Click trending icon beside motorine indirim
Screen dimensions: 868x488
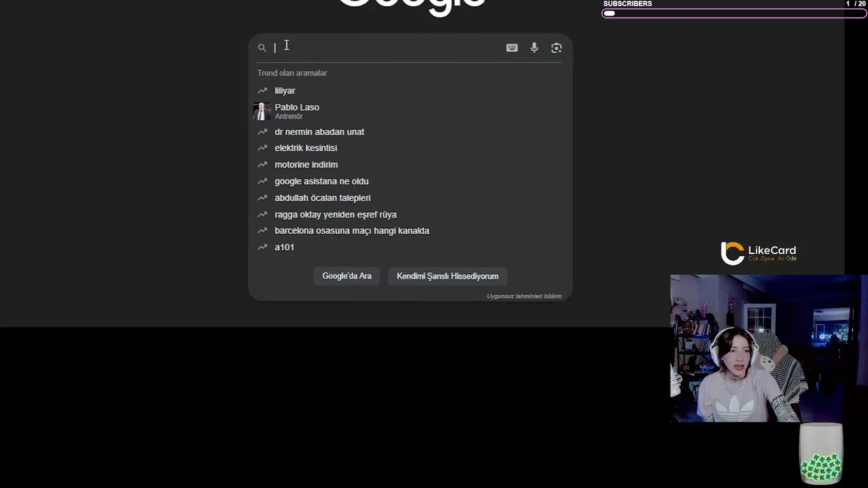point(262,165)
